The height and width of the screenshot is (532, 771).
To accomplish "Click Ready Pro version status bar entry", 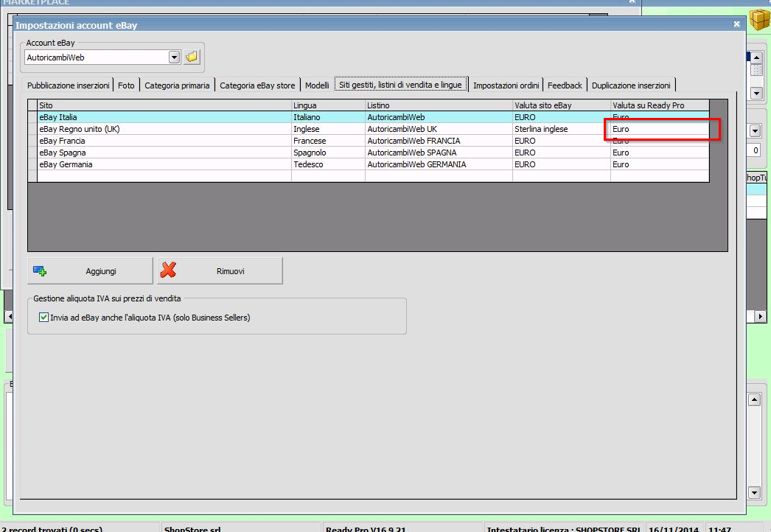I will [366, 529].
